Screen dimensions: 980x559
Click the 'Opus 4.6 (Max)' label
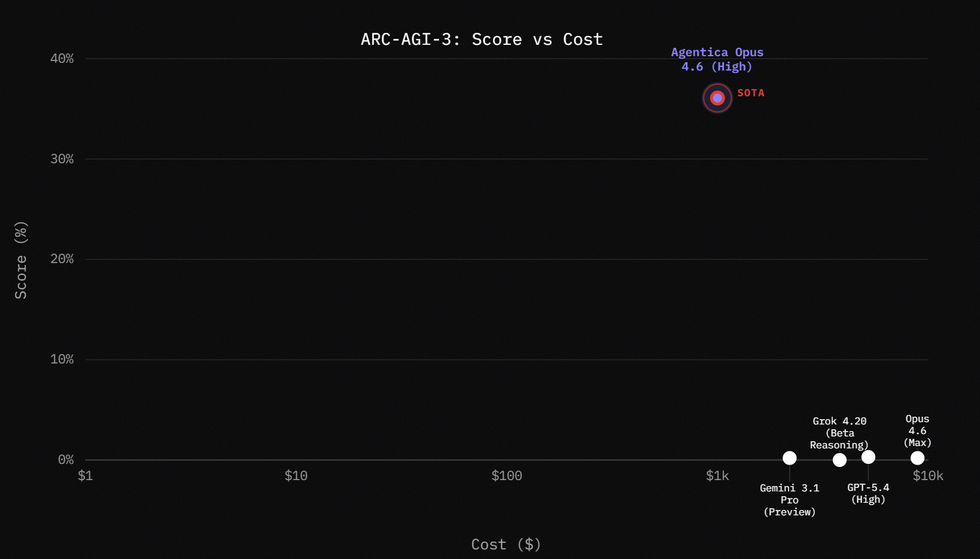pyautogui.click(x=917, y=430)
